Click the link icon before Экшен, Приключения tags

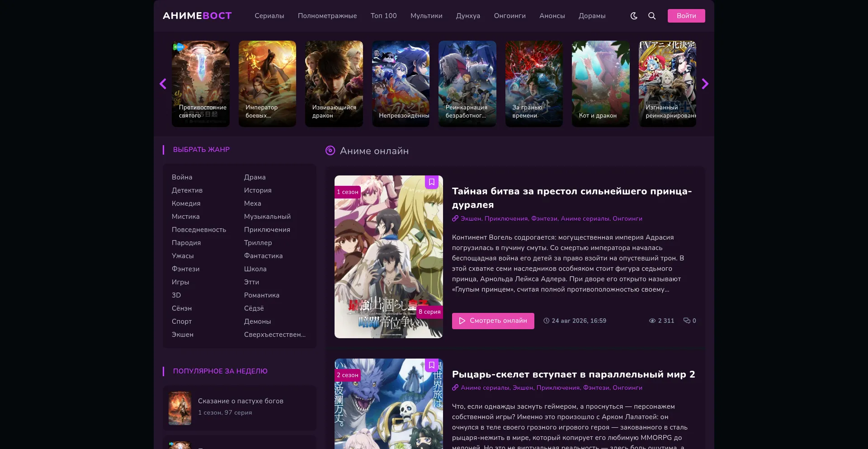point(455,218)
